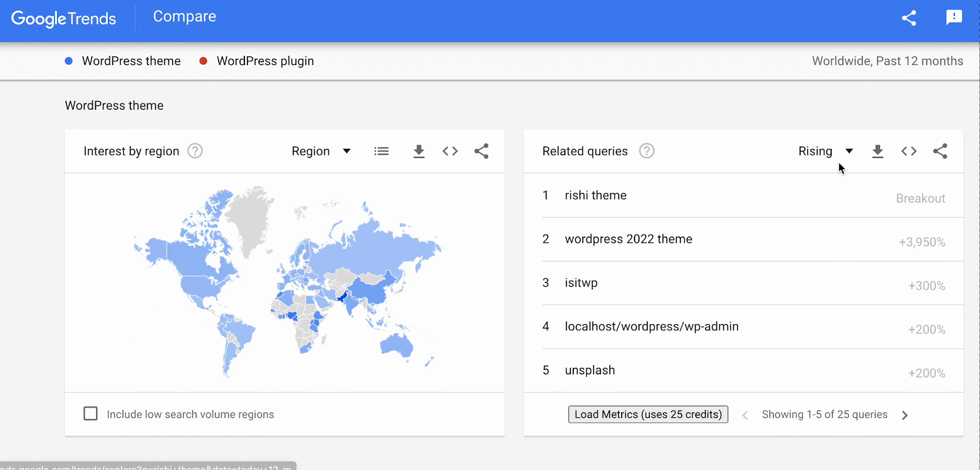980x470 pixels.
Task: Share the Related queries card
Action: 940,151
